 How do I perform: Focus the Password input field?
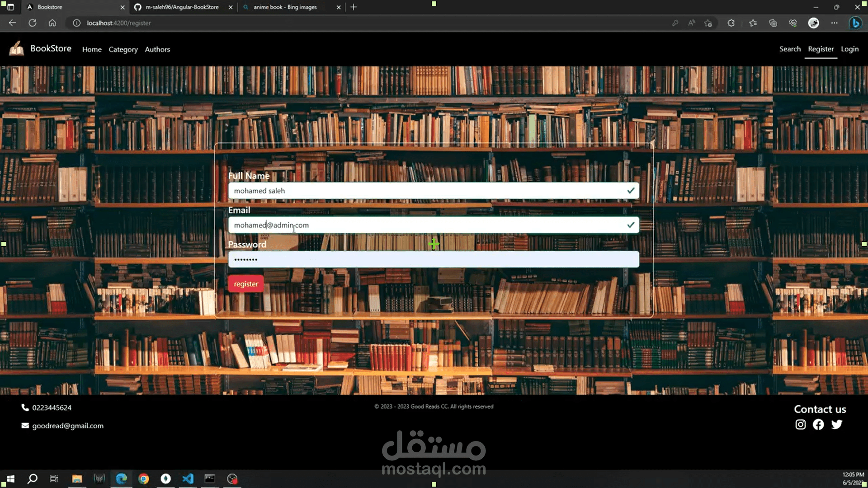433,259
